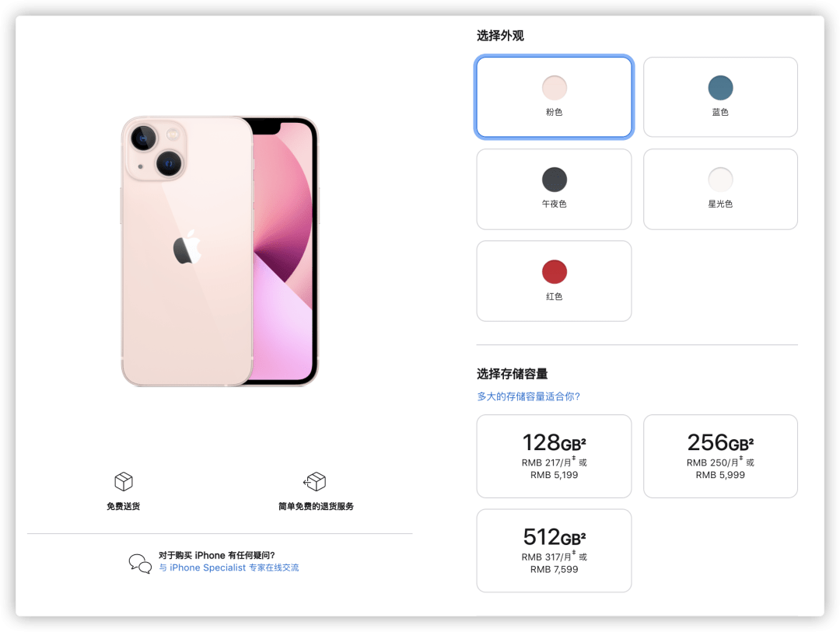Select 256GB storage at RMB 5,999
This screenshot has width=840, height=632.
(x=720, y=456)
